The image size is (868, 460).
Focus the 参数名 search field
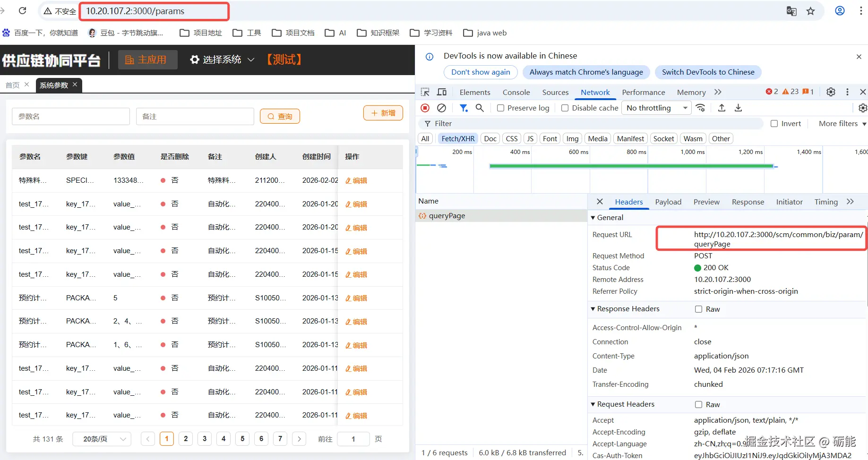71,116
